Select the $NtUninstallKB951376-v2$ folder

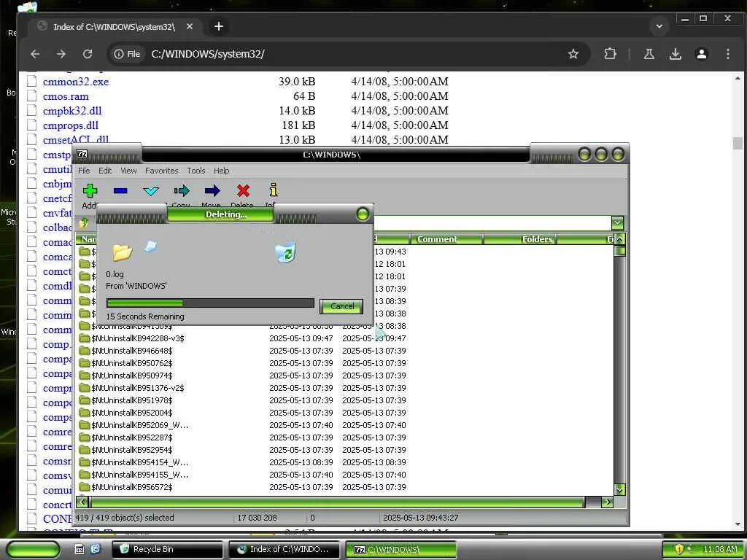point(137,388)
